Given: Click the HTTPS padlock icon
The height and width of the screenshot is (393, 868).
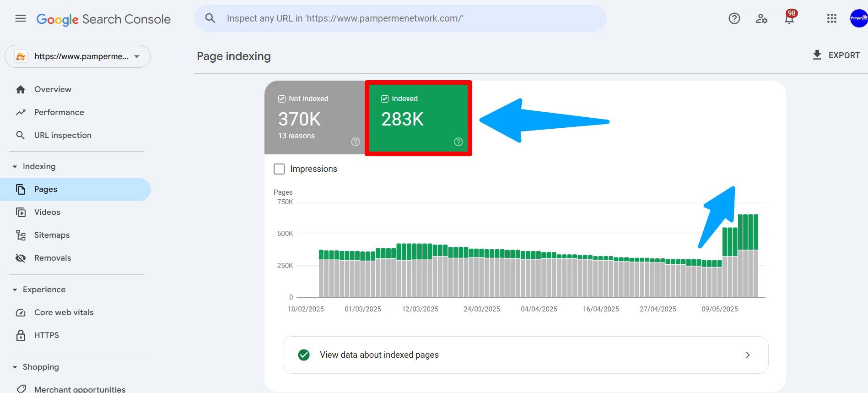Looking at the screenshot, I should tap(21, 335).
